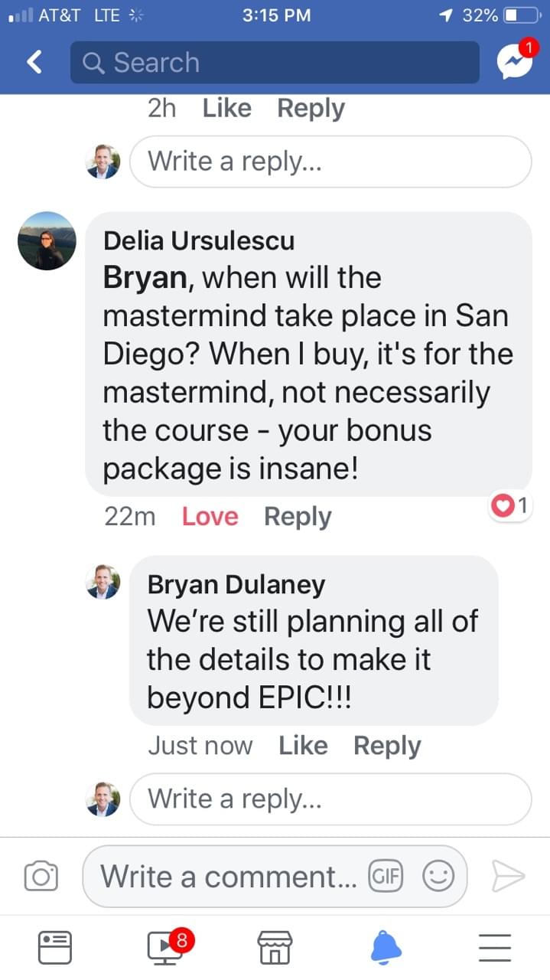Tap the Write a comment field
This screenshot has height=980, width=550.
[x=229, y=876]
